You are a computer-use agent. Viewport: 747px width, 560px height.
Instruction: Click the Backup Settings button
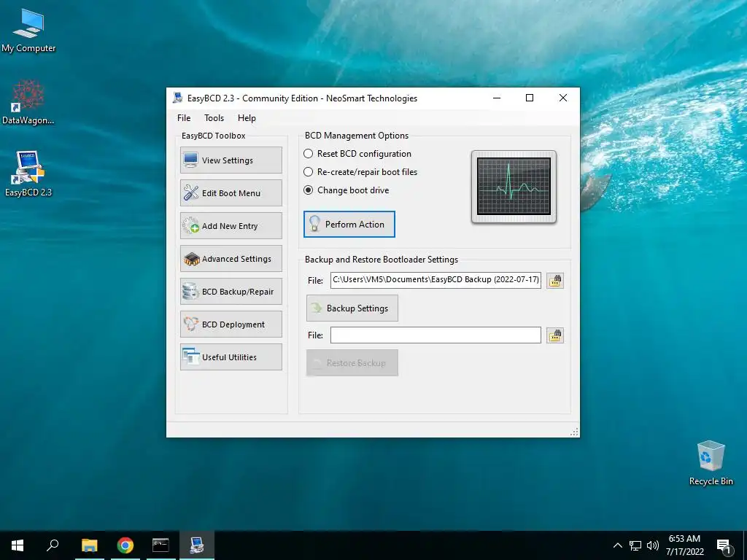pyautogui.click(x=352, y=308)
